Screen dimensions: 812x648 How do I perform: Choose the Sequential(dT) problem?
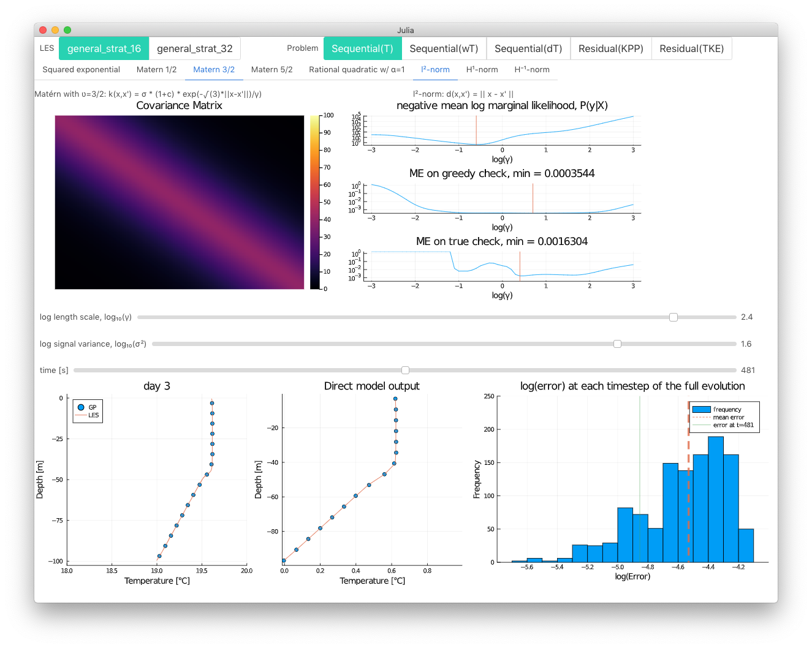(528, 48)
